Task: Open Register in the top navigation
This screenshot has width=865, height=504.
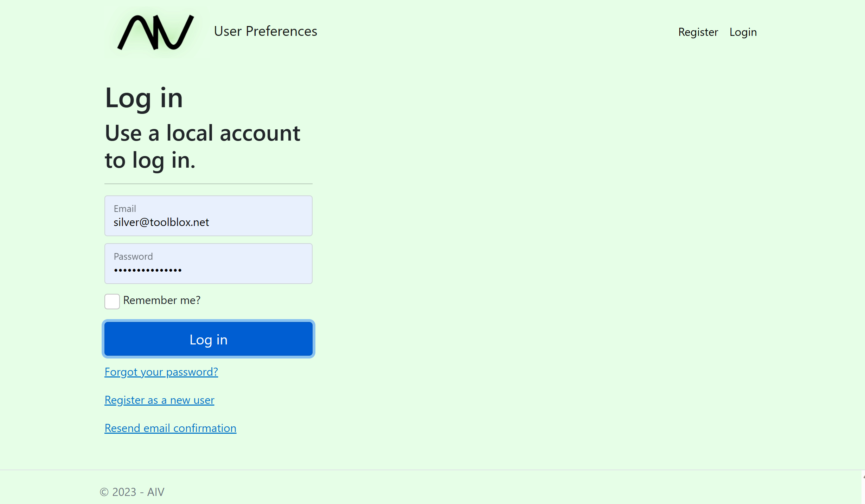Action: pos(698,32)
